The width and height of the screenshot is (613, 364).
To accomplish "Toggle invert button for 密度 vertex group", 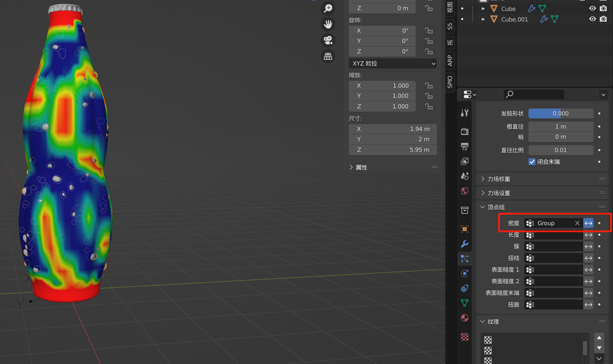I will (588, 223).
